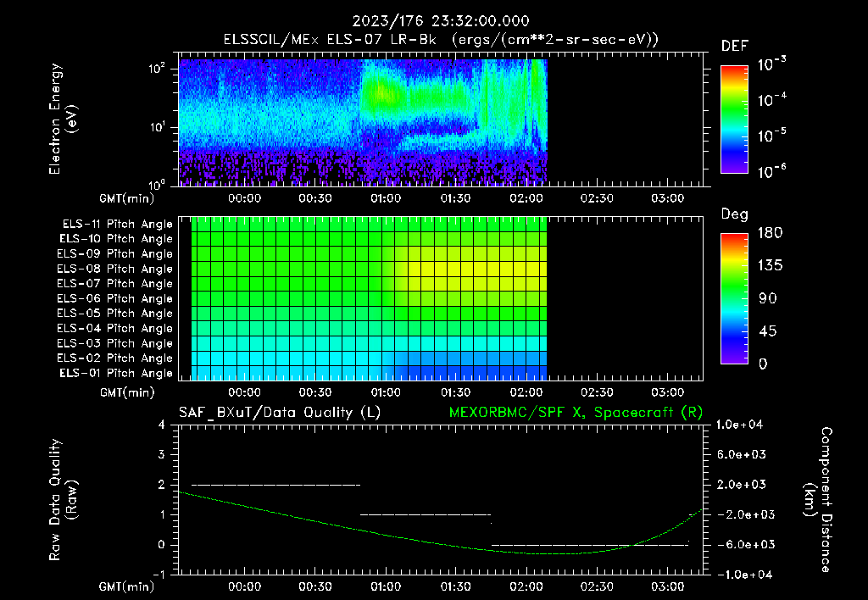Click the ELS-07 Pitch Angle row label
Screen dimensions: 868x600
click(115, 284)
